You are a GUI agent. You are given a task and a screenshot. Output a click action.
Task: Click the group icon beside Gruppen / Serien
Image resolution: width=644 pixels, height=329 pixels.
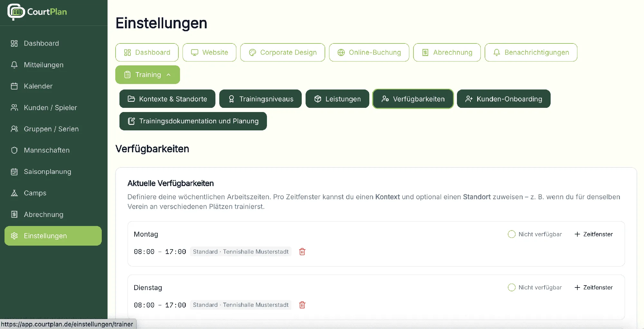click(14, 129)
